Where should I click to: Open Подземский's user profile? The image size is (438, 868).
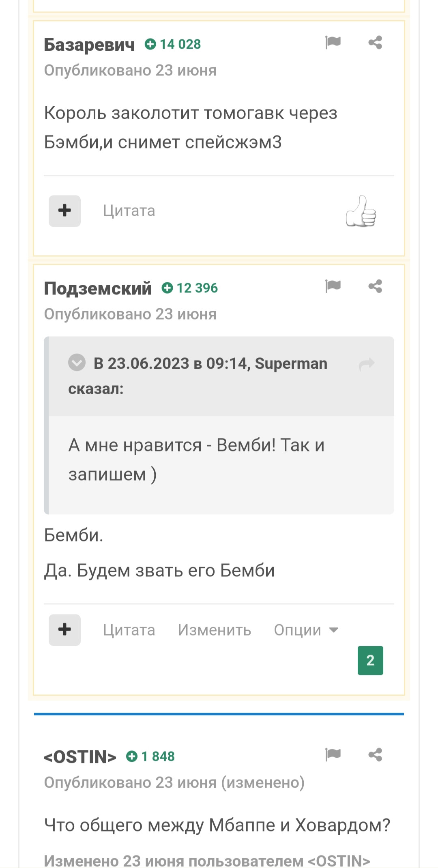coord(98,288)
